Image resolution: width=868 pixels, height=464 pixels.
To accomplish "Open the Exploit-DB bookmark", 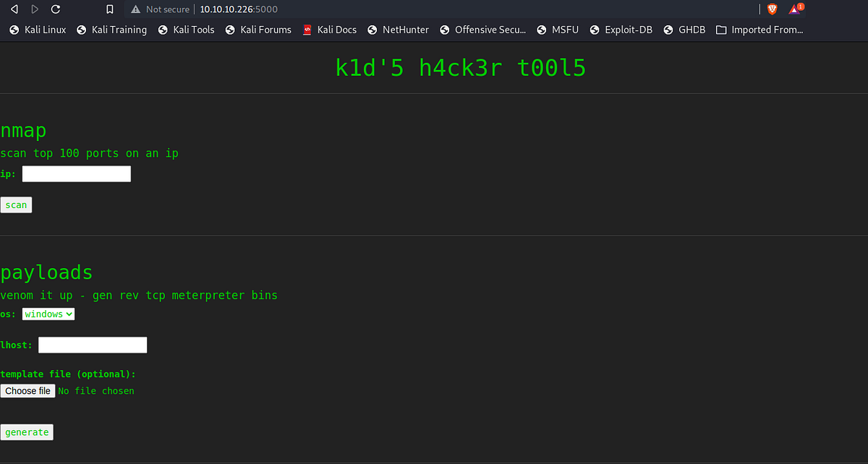I will click(x=621, y=30).
